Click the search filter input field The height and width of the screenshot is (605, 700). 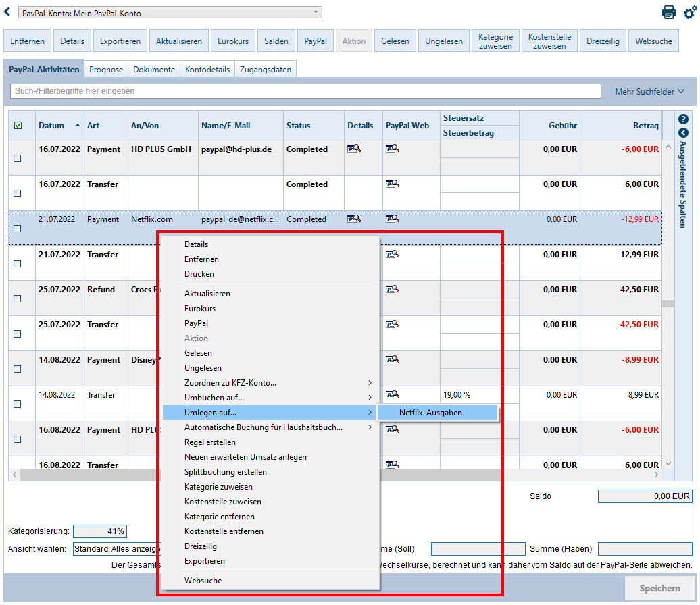coord(305,91)
